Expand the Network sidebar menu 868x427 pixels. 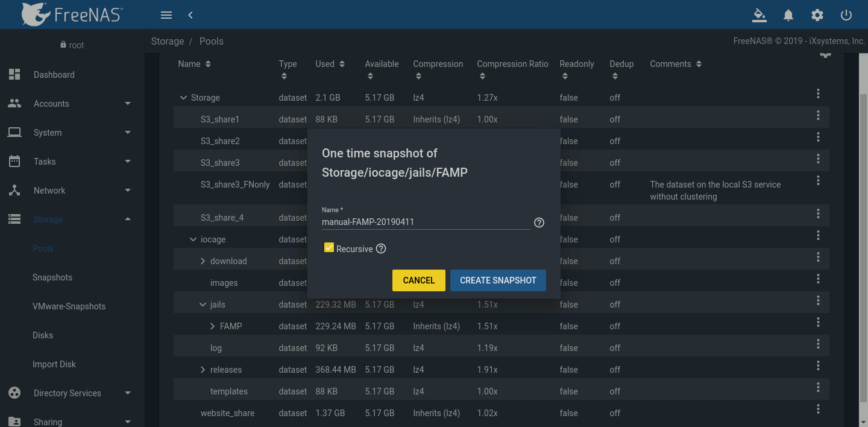coord(72,191)
